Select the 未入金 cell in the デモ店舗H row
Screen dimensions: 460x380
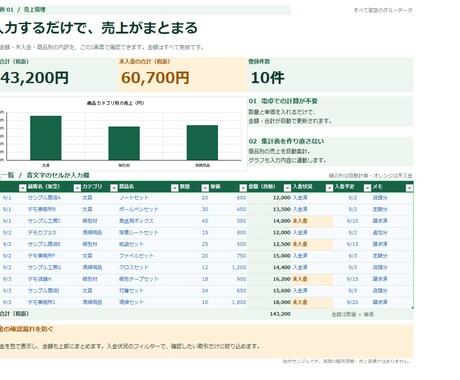click(312, 279)
